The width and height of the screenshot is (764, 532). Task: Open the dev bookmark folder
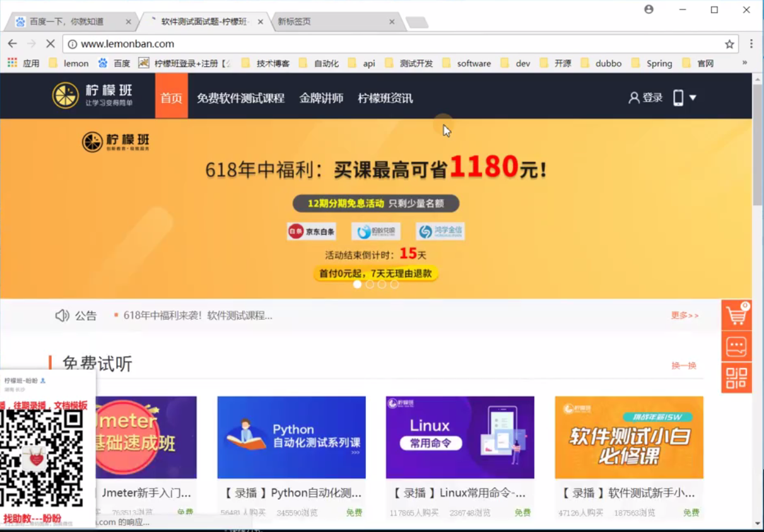(x=516, y=63)
